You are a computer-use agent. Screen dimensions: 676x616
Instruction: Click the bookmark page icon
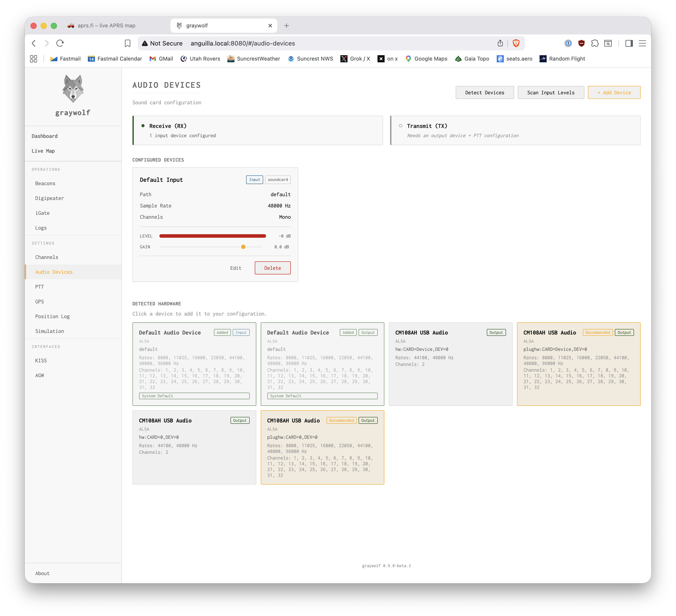(127, 43)
